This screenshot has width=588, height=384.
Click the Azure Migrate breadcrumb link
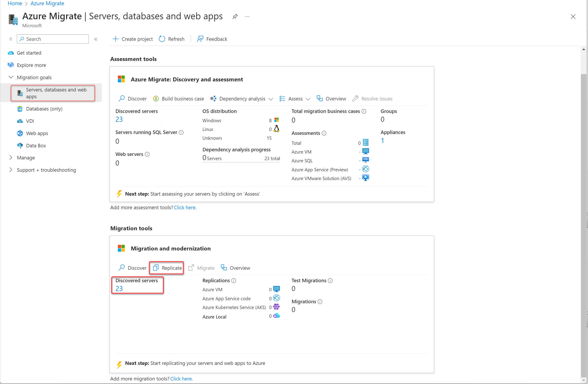click(47, 4)
